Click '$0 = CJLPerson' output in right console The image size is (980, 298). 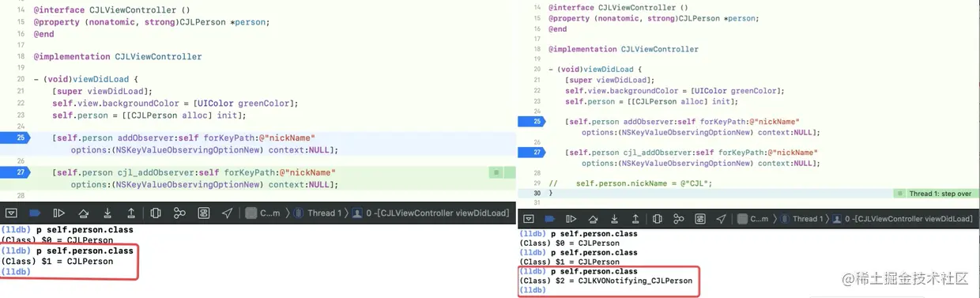coord(588,243)
